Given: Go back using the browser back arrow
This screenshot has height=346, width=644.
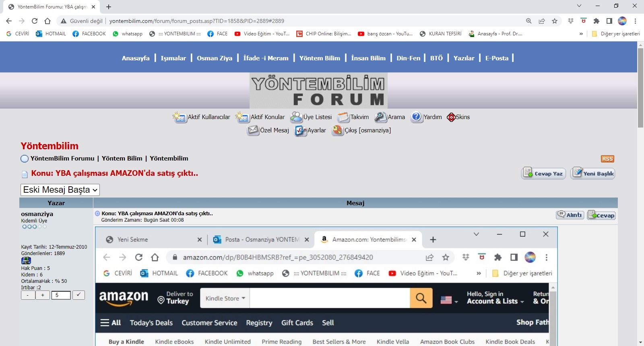Looking at the screenshot, I should 9,21.
